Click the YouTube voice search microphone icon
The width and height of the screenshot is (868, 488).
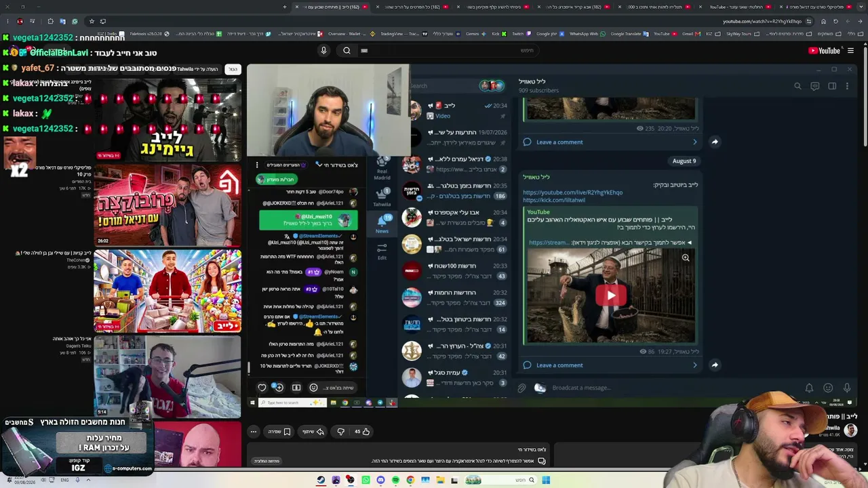click(323, 50)
